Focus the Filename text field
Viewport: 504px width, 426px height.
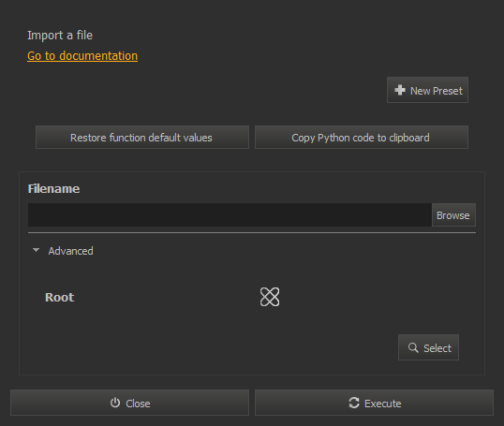pos(230,215)
